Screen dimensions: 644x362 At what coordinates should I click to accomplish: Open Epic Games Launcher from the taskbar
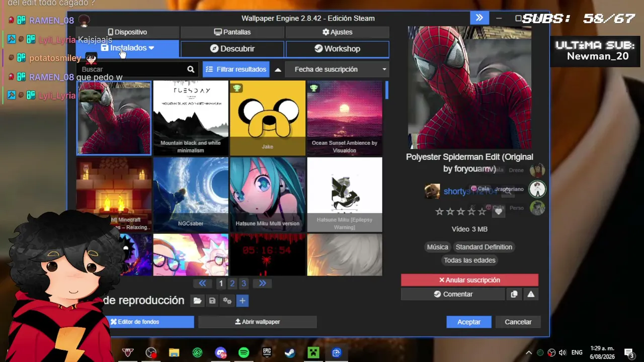click(267, 353)
